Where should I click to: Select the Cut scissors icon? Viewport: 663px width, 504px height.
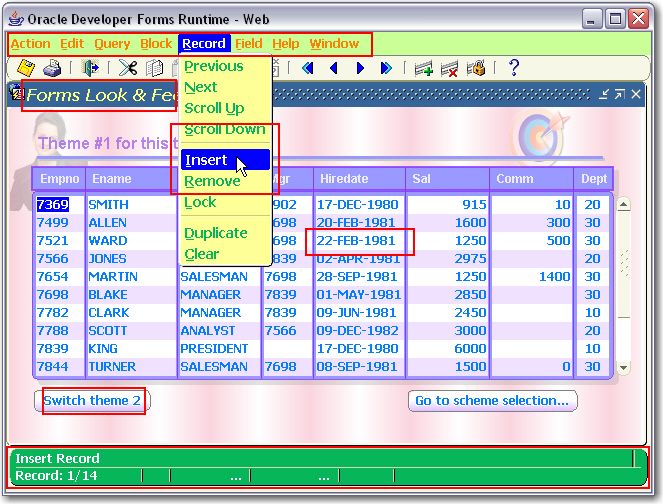128,68
